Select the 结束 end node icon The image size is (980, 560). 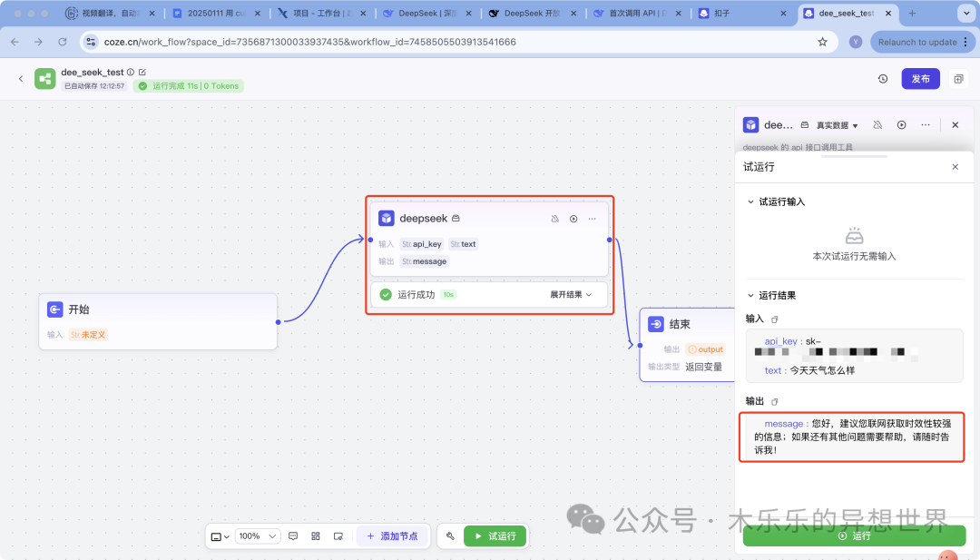656,324
